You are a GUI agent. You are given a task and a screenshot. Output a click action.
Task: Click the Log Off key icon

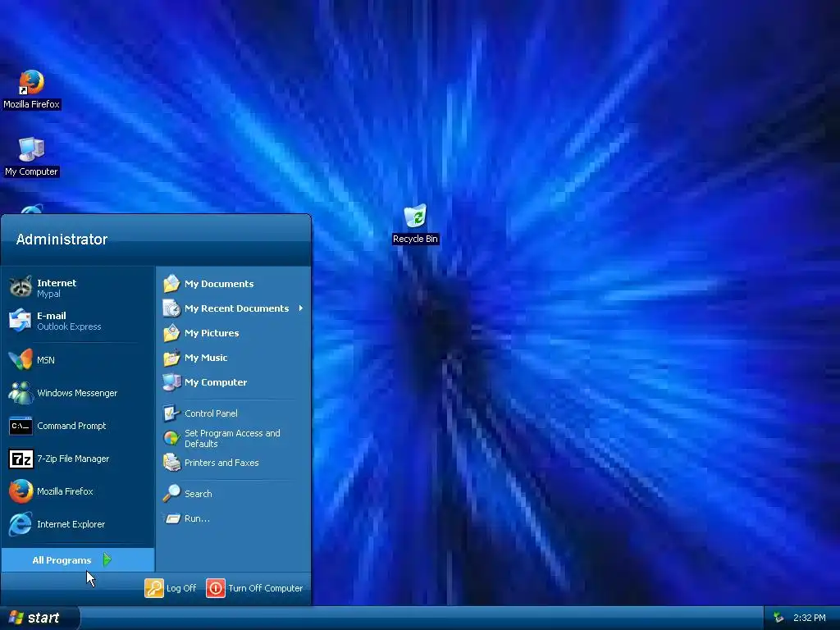coord(153,587)
